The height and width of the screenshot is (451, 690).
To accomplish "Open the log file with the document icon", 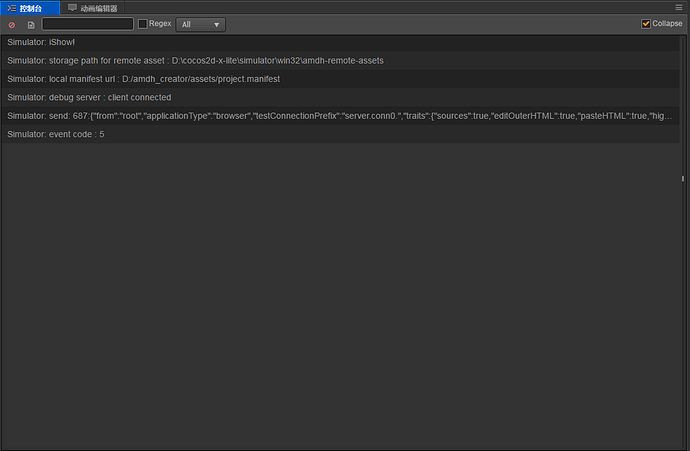I will pyautogui.click(x=31, y=25).
